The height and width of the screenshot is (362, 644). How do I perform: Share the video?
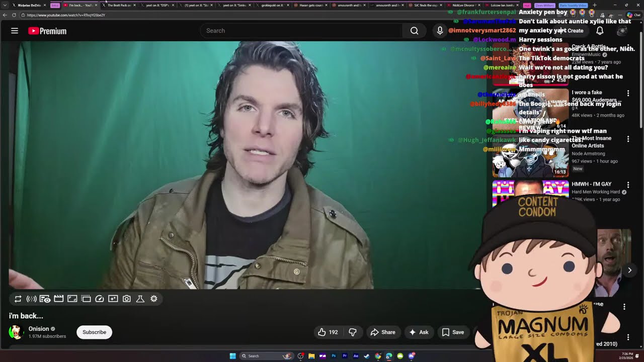click(383, 332)
